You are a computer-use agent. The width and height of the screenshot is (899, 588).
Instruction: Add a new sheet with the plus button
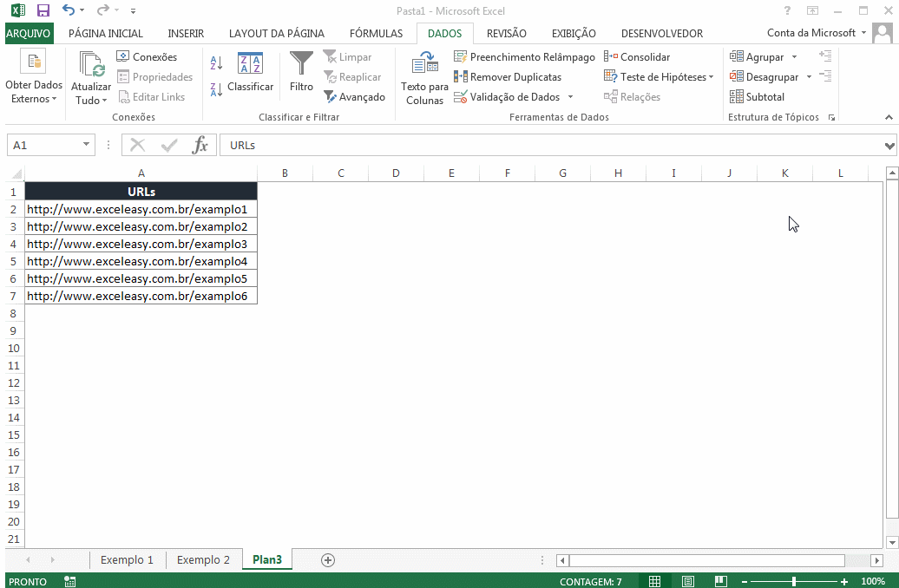(328, 560)
